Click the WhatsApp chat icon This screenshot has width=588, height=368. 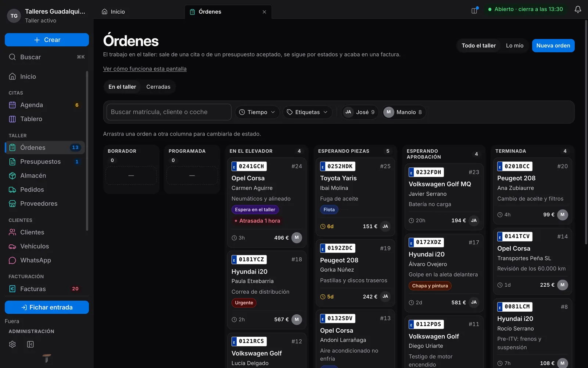click(x=12, y=260)
